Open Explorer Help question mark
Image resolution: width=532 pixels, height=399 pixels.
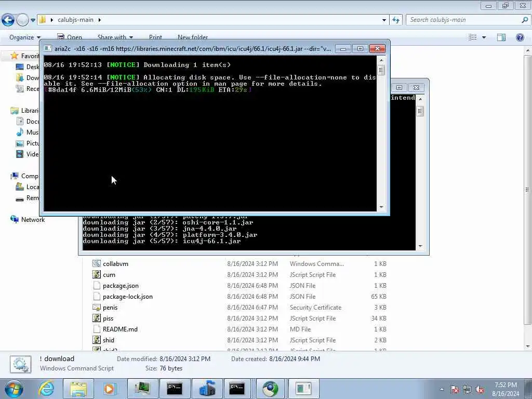(520, 37)
